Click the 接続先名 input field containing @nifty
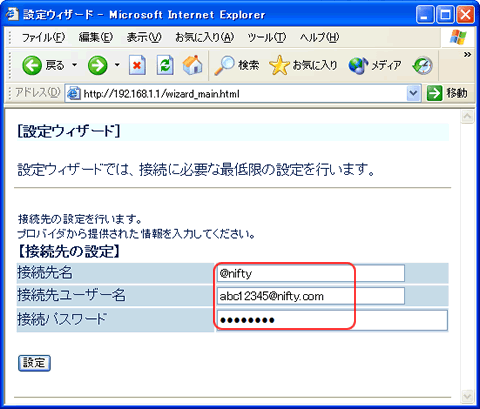480x409 pixels. [310, 273]
